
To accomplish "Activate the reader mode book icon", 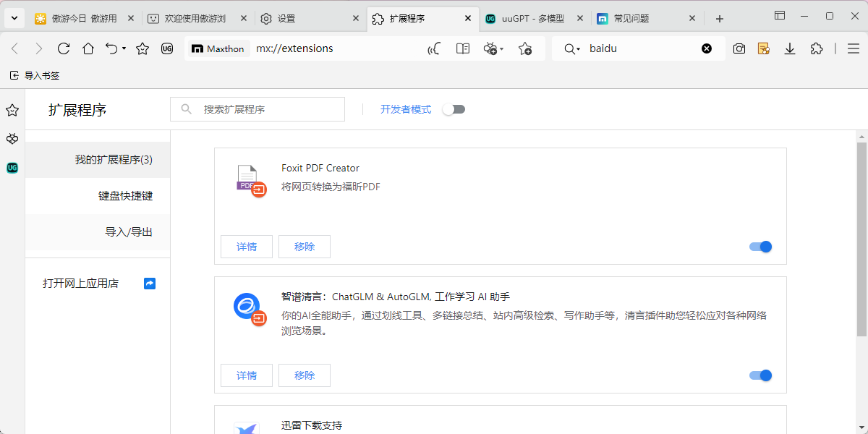I will [462, 48].
